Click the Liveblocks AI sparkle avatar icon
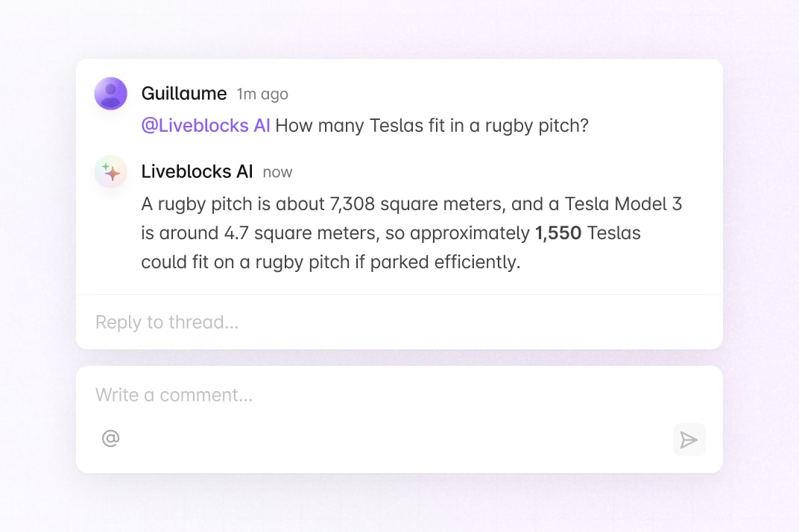This screenshot has height=532, width=799. click(x=110, y=171)
